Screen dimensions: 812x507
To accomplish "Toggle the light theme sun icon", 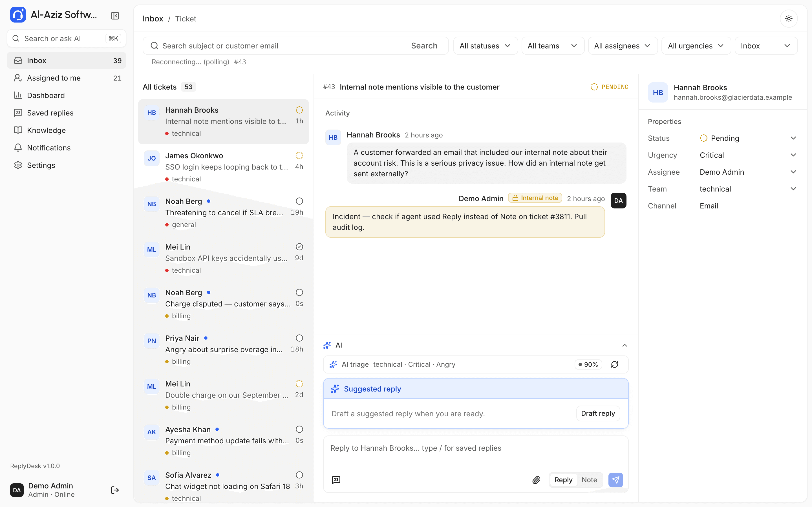I will pyautogui.click(x=789, y=18).
